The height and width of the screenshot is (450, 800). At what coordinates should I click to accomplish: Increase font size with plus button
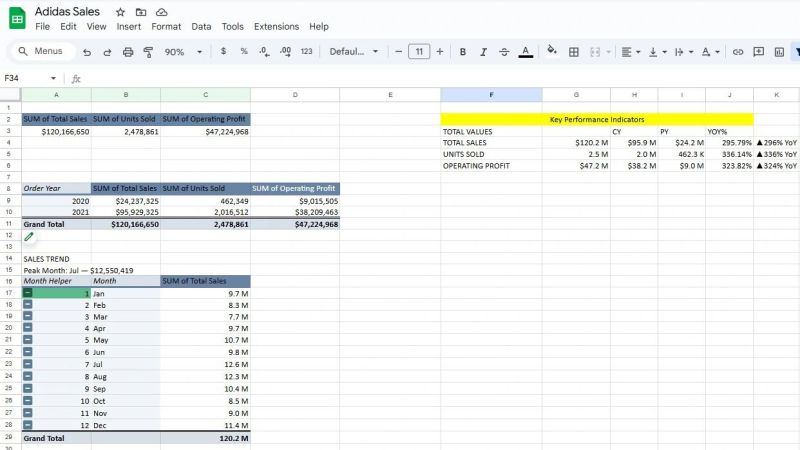pyautogui.click(x=440, y=52)
